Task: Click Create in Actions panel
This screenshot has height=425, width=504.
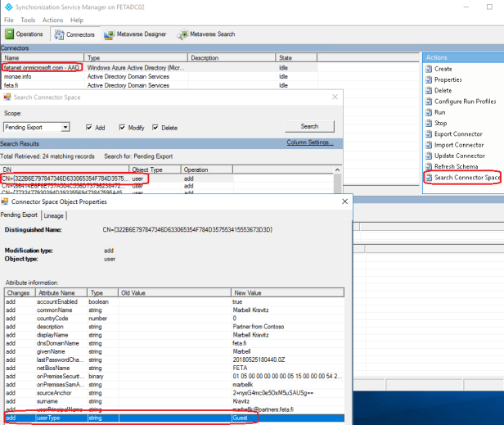Action: [x=443, y=69]
